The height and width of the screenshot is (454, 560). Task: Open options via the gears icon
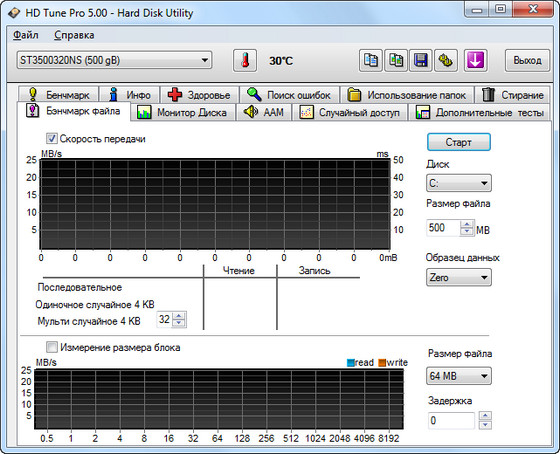446,60
